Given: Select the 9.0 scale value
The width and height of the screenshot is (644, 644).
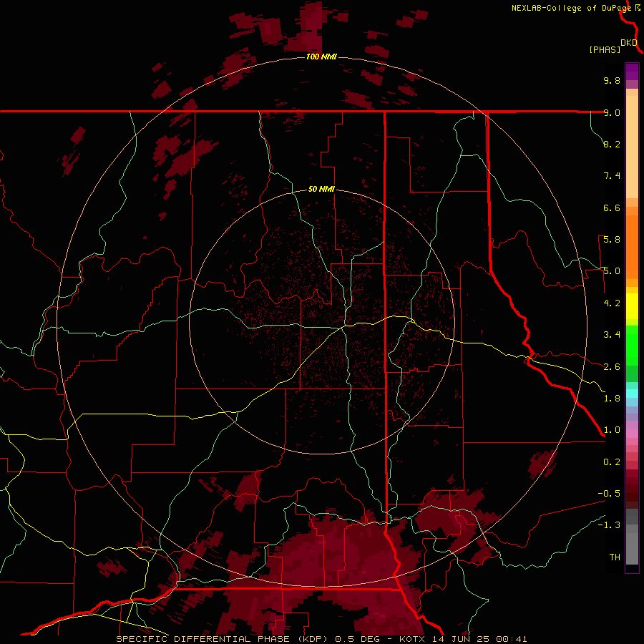Looking at the screenshot, I should tap(612, 112).
